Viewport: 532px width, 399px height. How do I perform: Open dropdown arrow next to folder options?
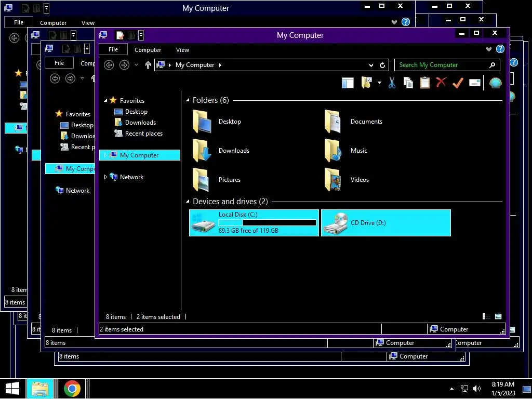(x=379, y=83)
